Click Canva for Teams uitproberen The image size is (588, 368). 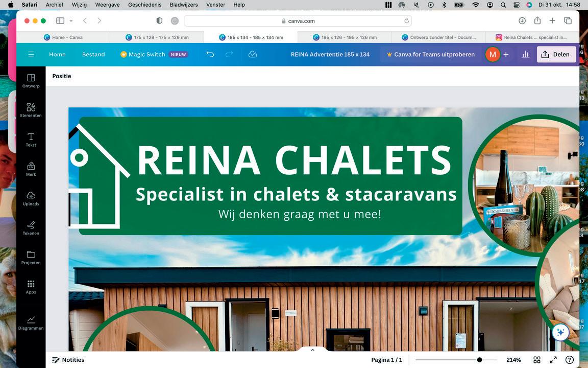coord(431,55)
